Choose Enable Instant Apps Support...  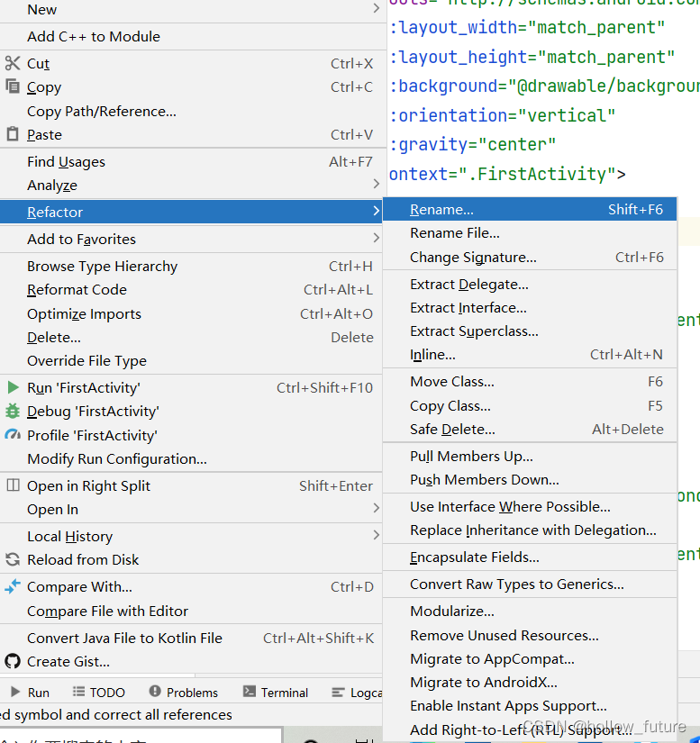click(x=530, y=706)
